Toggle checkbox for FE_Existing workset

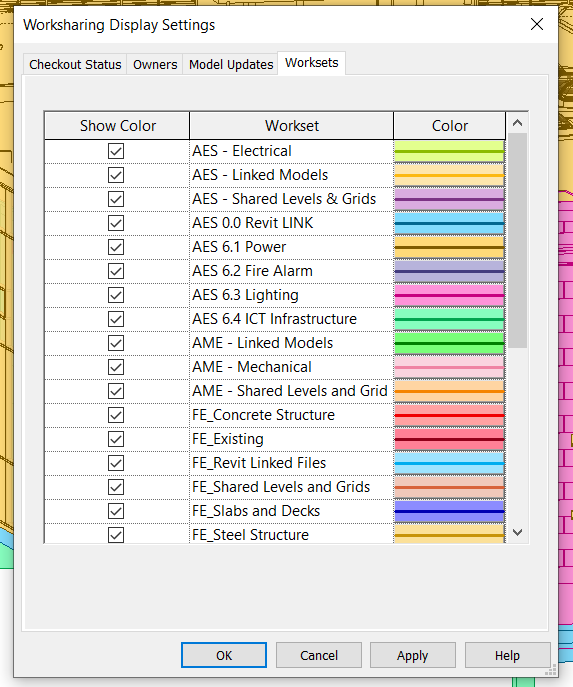(x=116, y=439)
